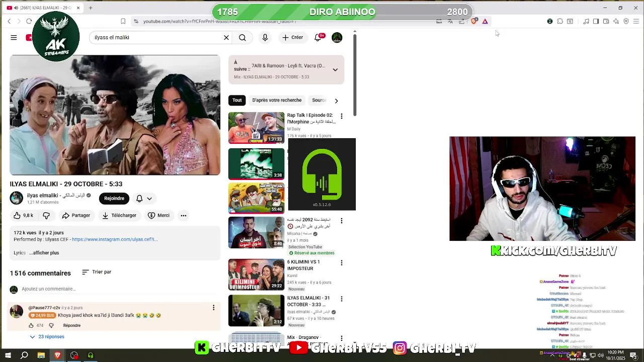Open options for the 31 OCTOBER video
Image resolution: width=644 pixels, height=362 pixels.
(x=342, y=299)
